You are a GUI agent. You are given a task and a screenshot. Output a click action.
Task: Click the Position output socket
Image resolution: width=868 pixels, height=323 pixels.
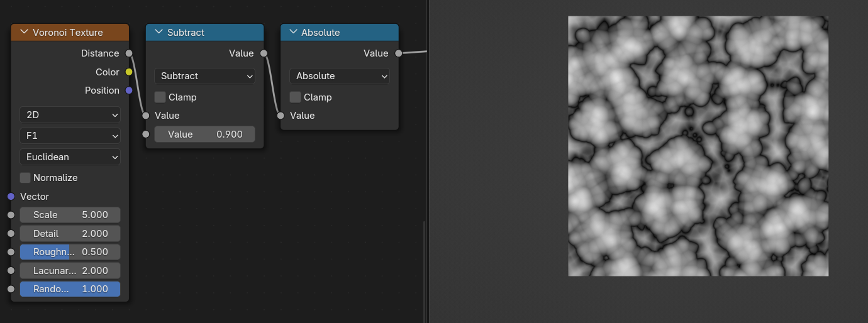click(x=129, y=90)
